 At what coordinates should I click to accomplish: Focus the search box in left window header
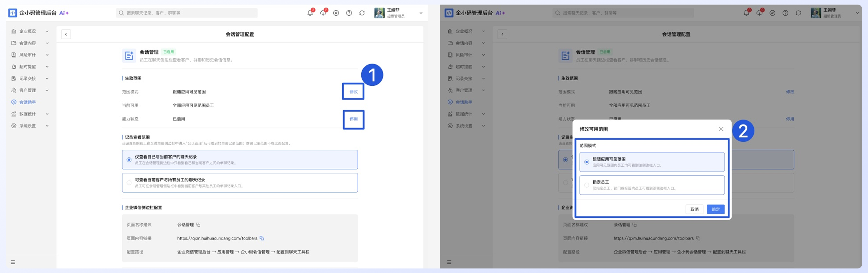(187, 13)
